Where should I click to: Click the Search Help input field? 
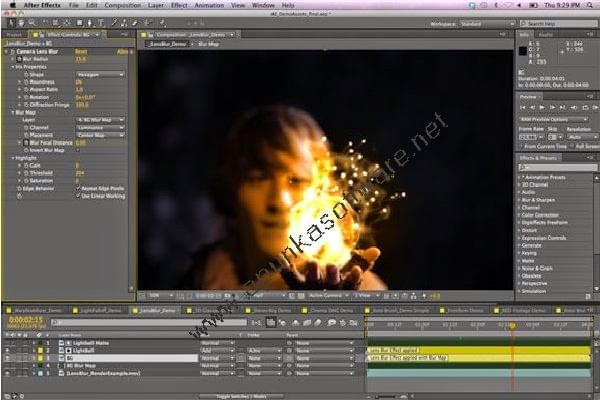561,24
